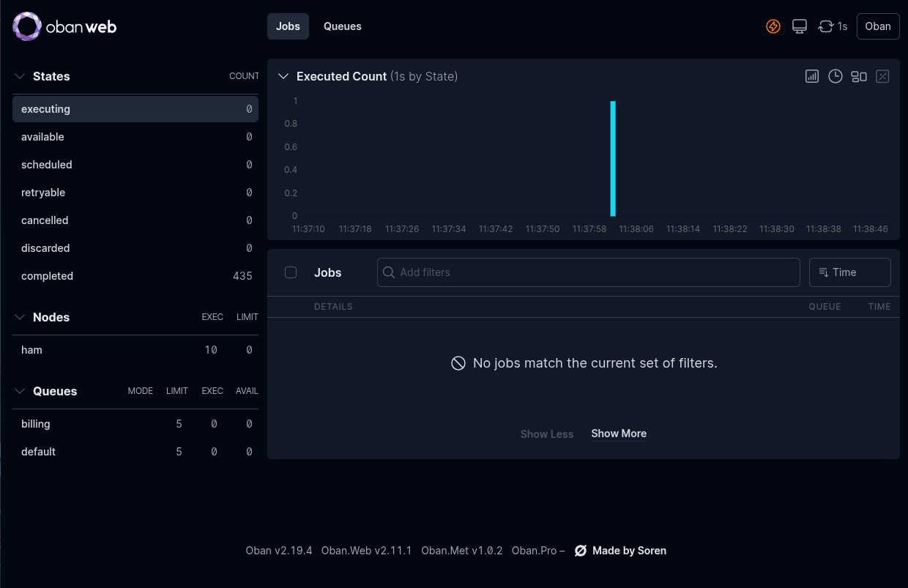Click the Soren logo in footer
The width and height of the screenshot is (908, 588).
(581, 551)
